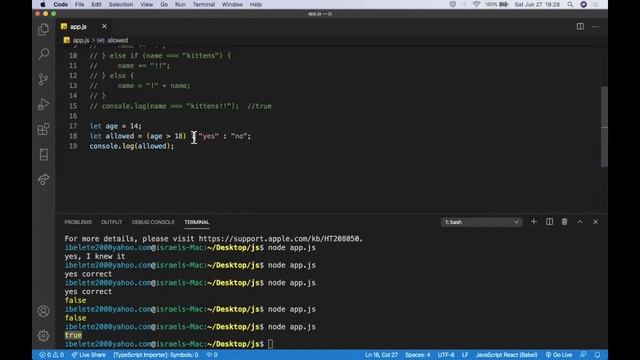Image resolution: width=640 pixels, height=360 pixels.
Task: Open the Go menu
Action: [164, 4]
